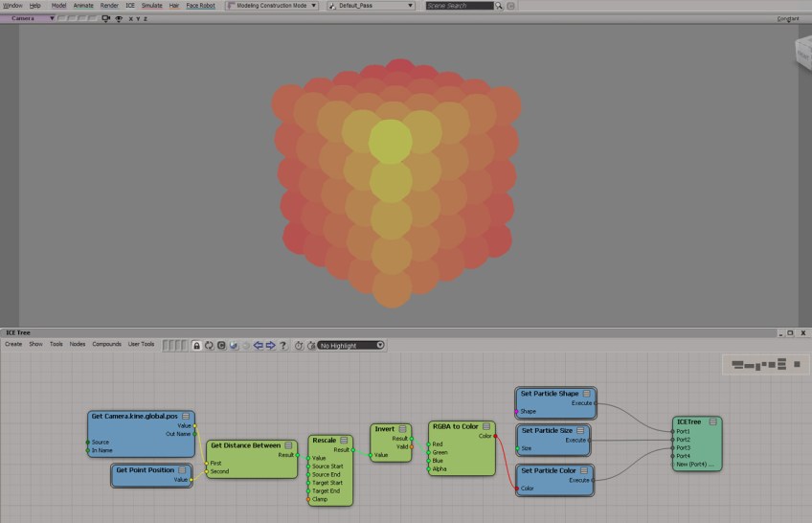Open the Simulate menu
Viewport: 812px width, 523px height.
point(151,6)
